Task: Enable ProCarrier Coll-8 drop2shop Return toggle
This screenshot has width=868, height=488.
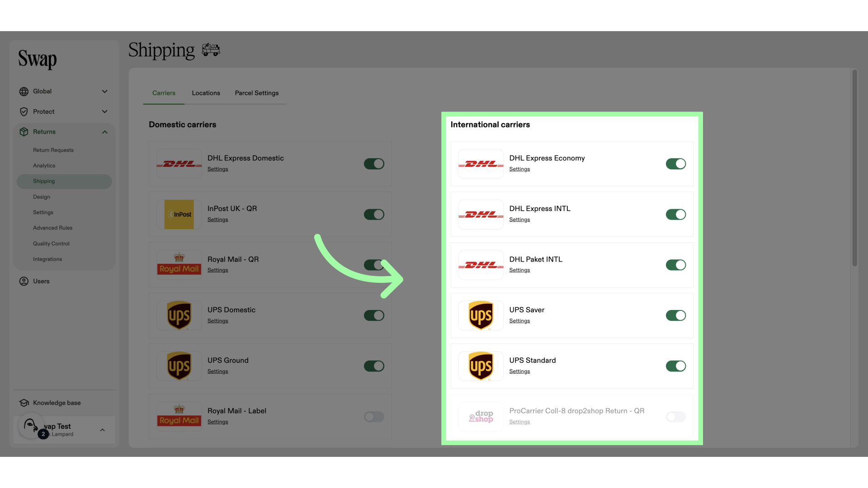Action: click(676, 417)
